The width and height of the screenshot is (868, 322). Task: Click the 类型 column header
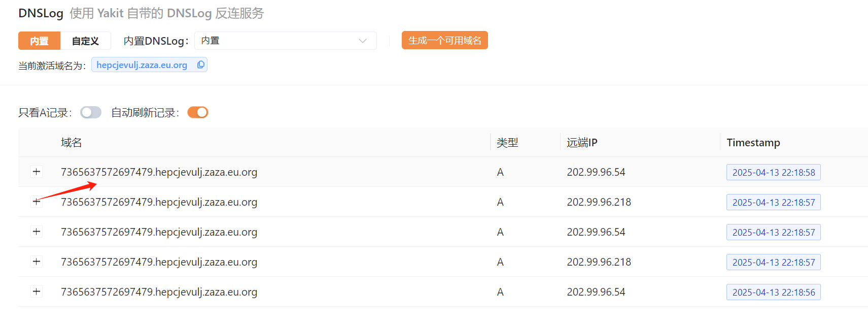coord(507,143)
